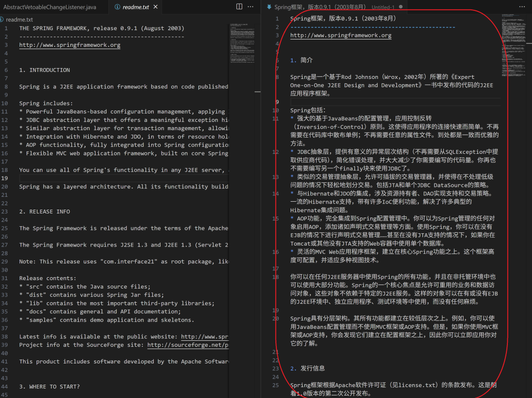This screenshot has width=532, height=398.
Task: Open springframework.org link in left editor
Action: (69, 45)
